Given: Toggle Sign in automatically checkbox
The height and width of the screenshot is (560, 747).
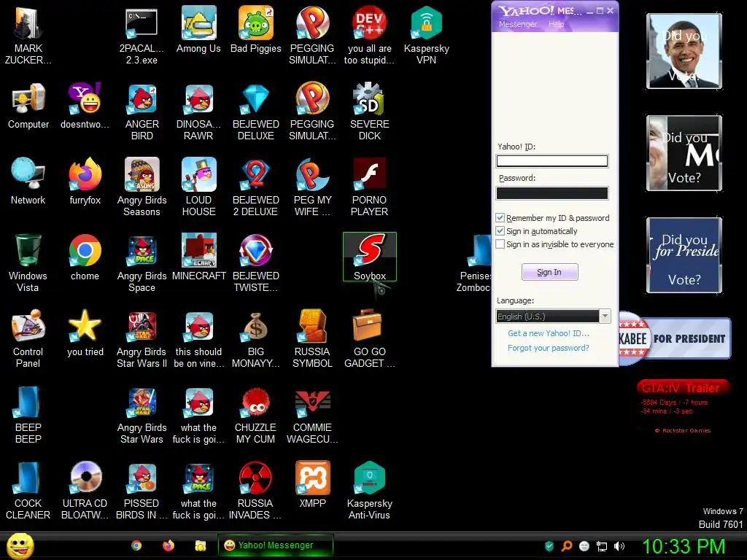Looking at the screenshot, I should (500, 231).
